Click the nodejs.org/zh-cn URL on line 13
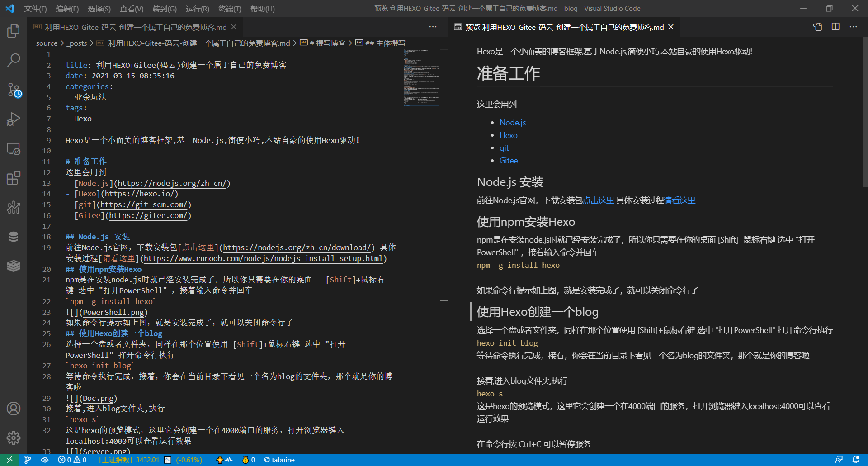Image resolution: width=868 pixels, height=466 pixels. pos(172,183)
